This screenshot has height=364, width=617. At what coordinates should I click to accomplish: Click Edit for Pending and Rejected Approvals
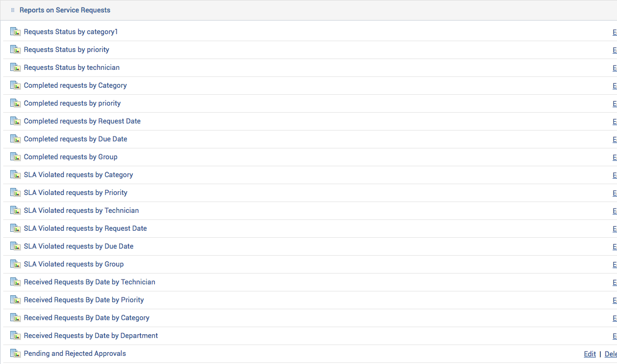(x=589, y=354)
